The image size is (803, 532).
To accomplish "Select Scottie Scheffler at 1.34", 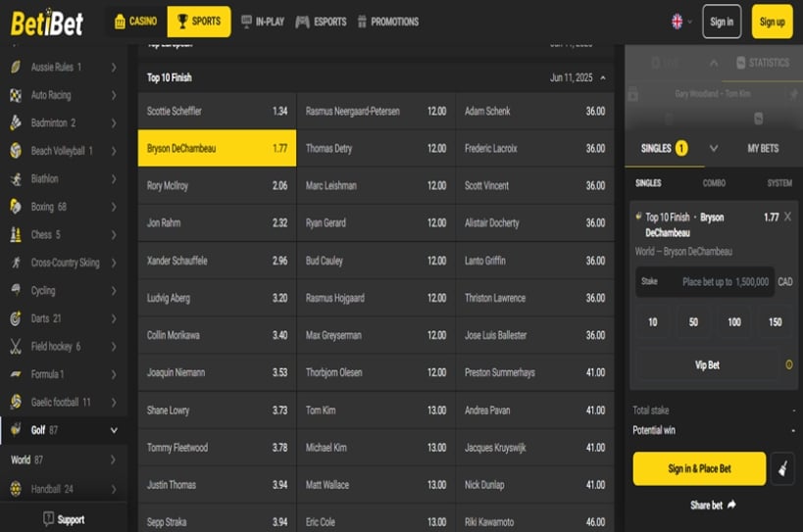I will coord(217,111).
